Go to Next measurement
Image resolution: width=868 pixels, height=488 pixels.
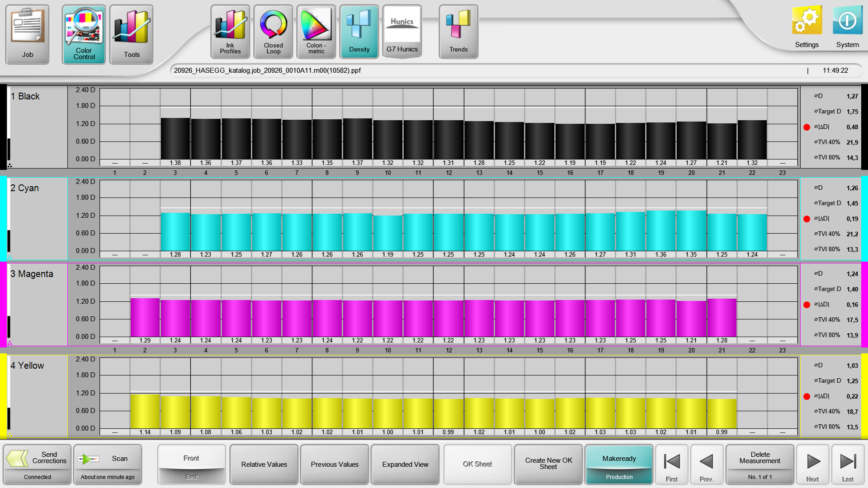tap(812, 465)
